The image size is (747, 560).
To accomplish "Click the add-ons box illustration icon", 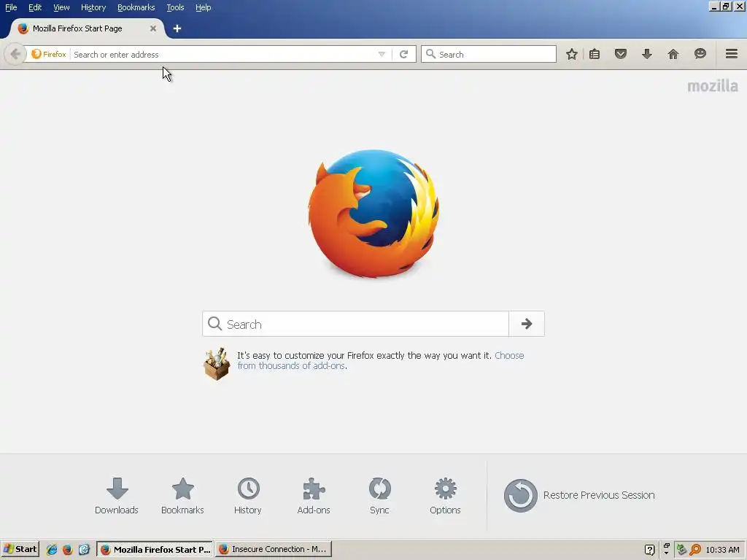I will (x=217, y=364).
